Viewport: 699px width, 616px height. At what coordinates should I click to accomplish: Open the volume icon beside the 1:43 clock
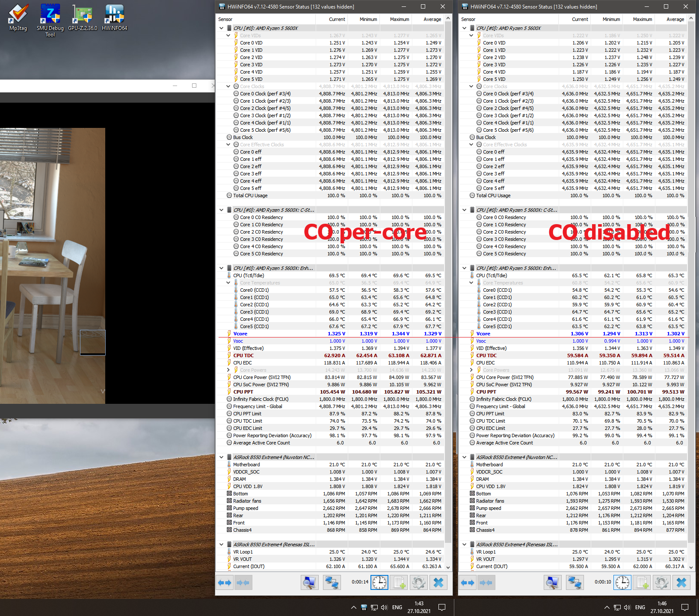384,607
